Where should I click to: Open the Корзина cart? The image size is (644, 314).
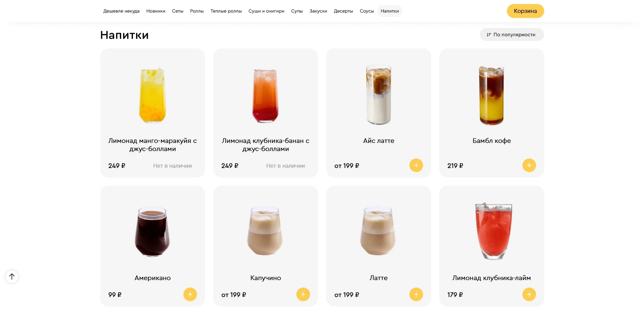pos(525,11)
